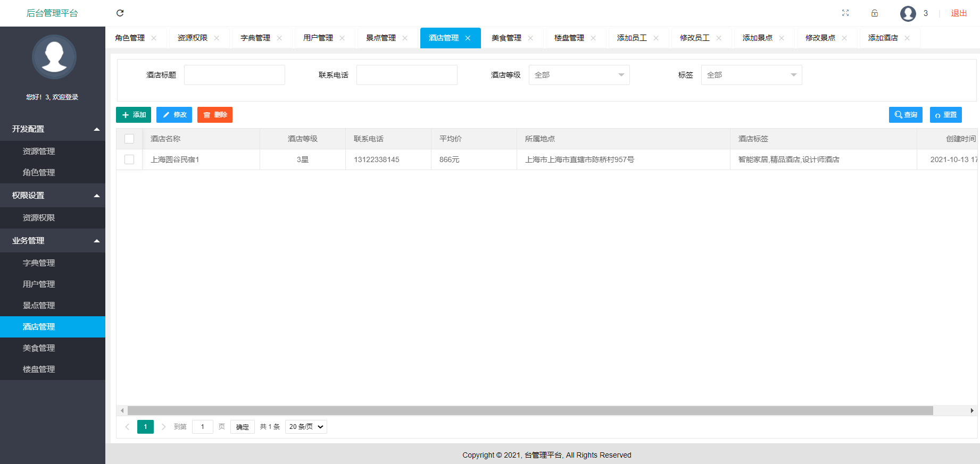Screen dimensions: 980x464
Task: Close the 添加景点 tab
Action: pos(782,38)
